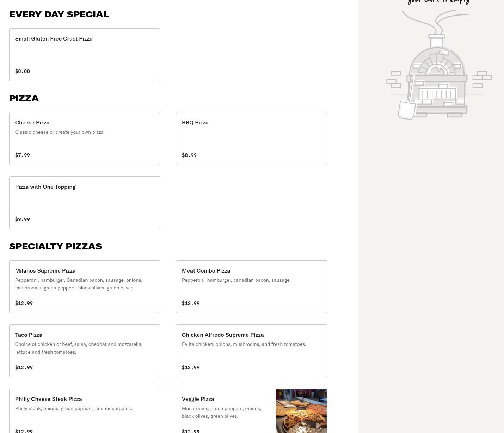Click the Milanos Supreme Pizza $12.99 price
Image resolution: width=504 pixels, height=433 pixels.
(x=24, y=303)
